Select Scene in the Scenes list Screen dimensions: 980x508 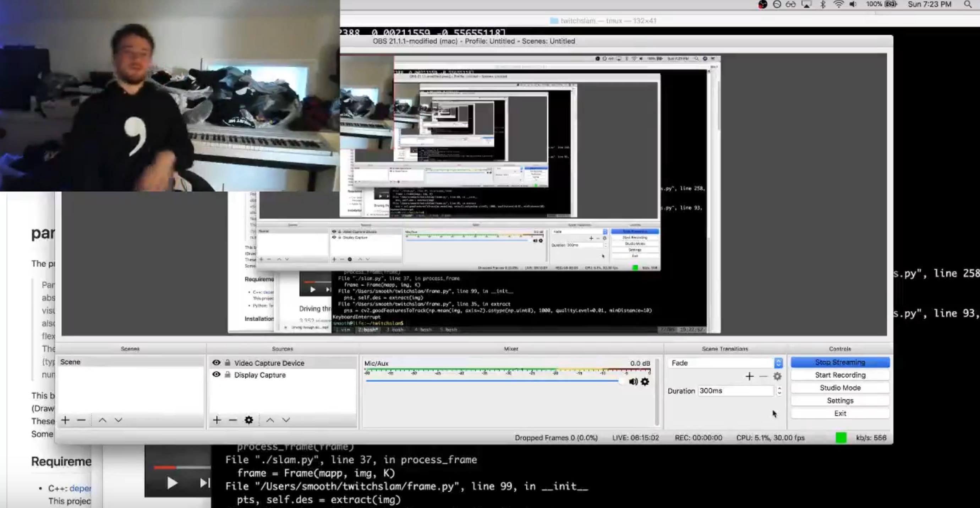[x=70, y=362]
